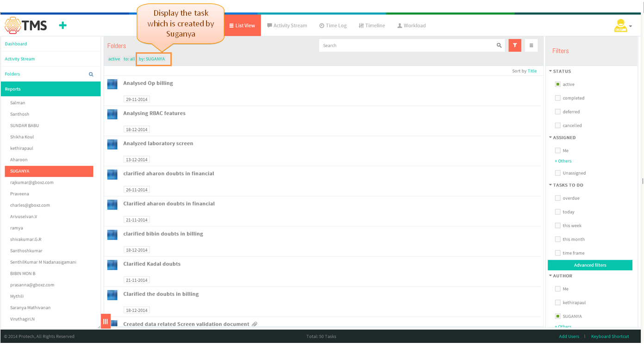
Task: Open the Workload tab
Action: pyautogui.click(x=412, y=25)
